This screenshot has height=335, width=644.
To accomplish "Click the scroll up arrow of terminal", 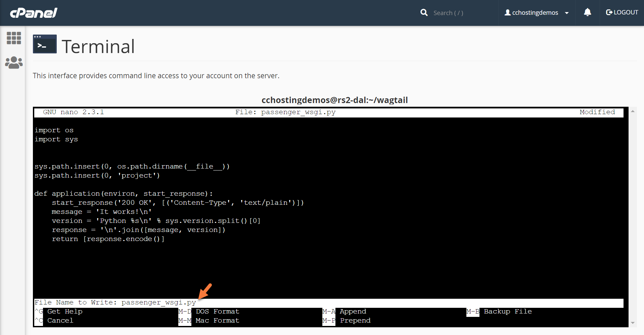I will [633, 111].
